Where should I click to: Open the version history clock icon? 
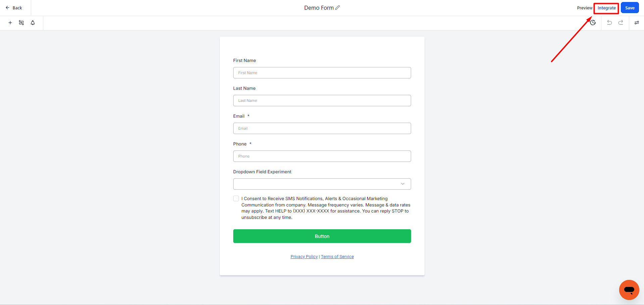[593, 23]
